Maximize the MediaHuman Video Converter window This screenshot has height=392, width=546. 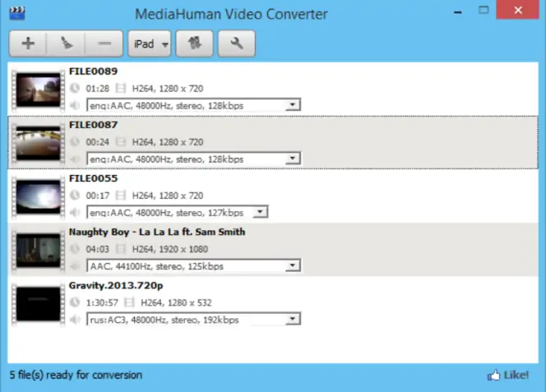tap(484, 10)
